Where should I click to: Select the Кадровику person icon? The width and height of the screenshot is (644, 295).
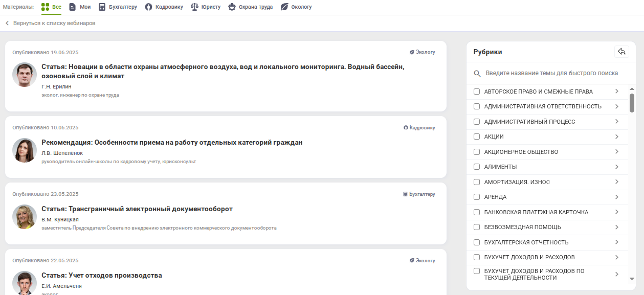(x=148, y=8)
